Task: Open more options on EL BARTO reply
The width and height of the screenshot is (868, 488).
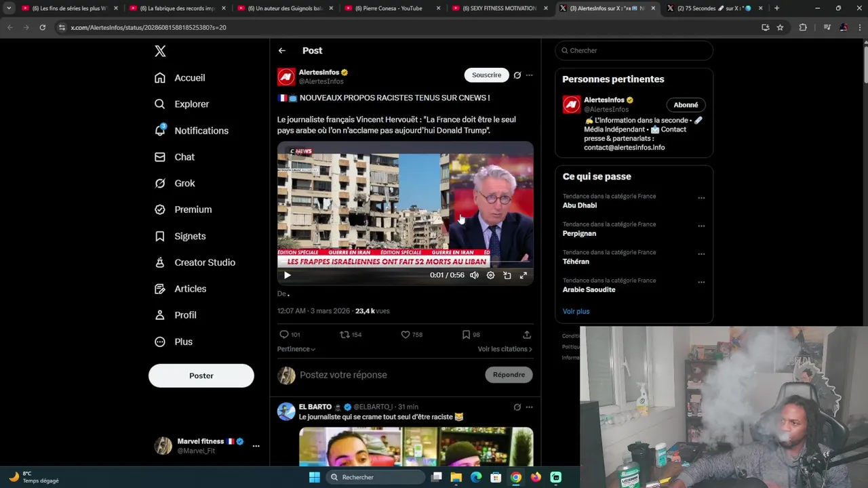Action: (x=529, y=407)
